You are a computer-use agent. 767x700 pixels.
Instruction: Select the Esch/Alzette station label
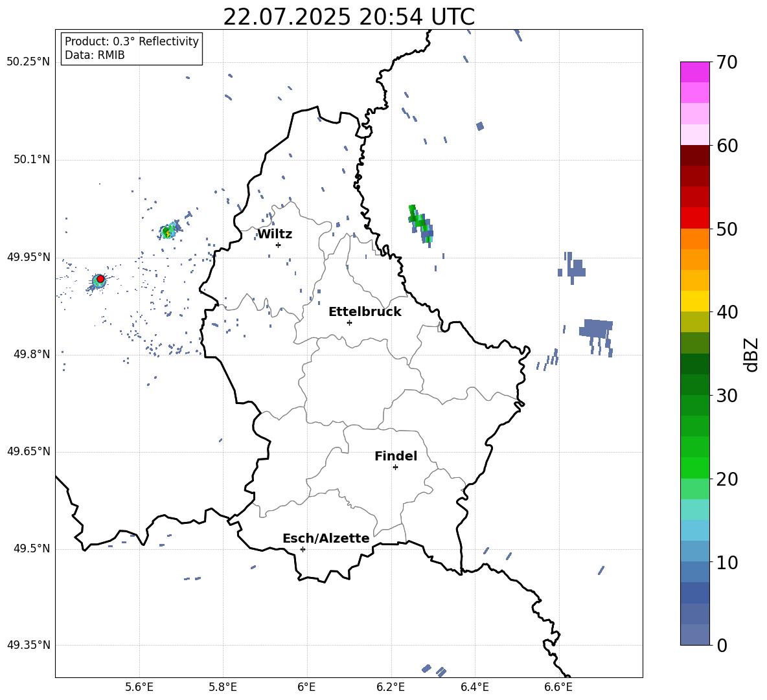(x=326, y=538)
